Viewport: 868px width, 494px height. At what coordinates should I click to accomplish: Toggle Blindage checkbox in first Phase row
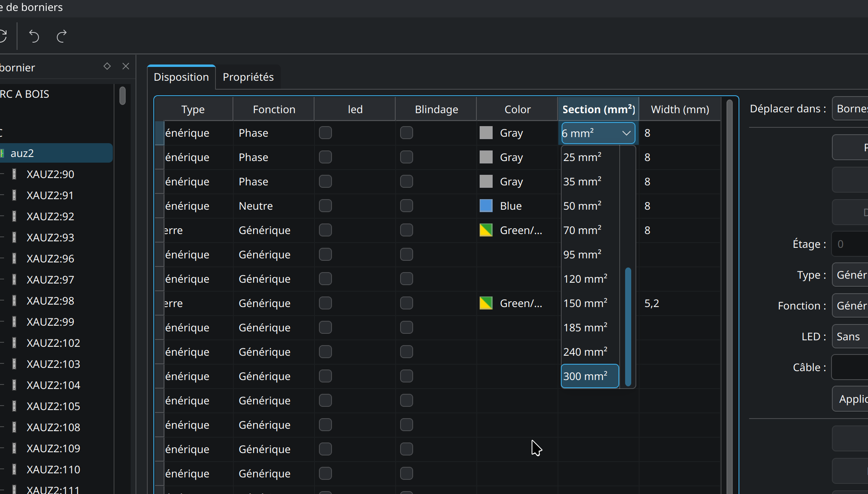click(x=407, y=133)
